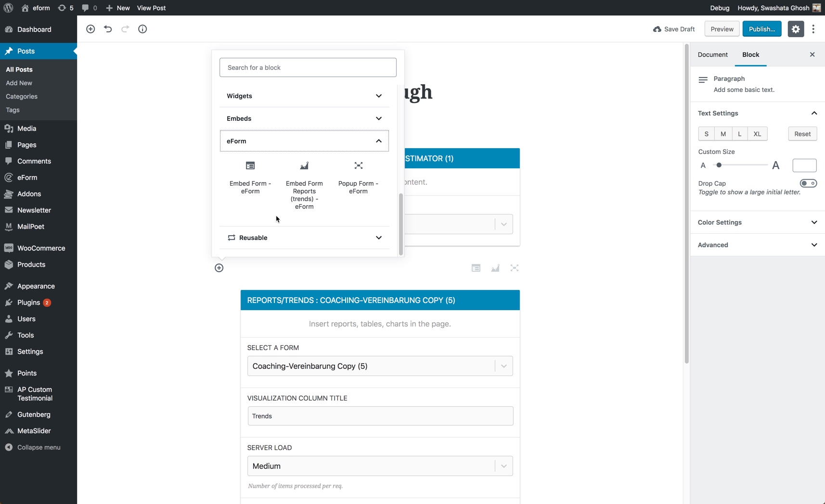This screenshot has height=504, width=825.
Task: Select font size M
Action: 723,134
